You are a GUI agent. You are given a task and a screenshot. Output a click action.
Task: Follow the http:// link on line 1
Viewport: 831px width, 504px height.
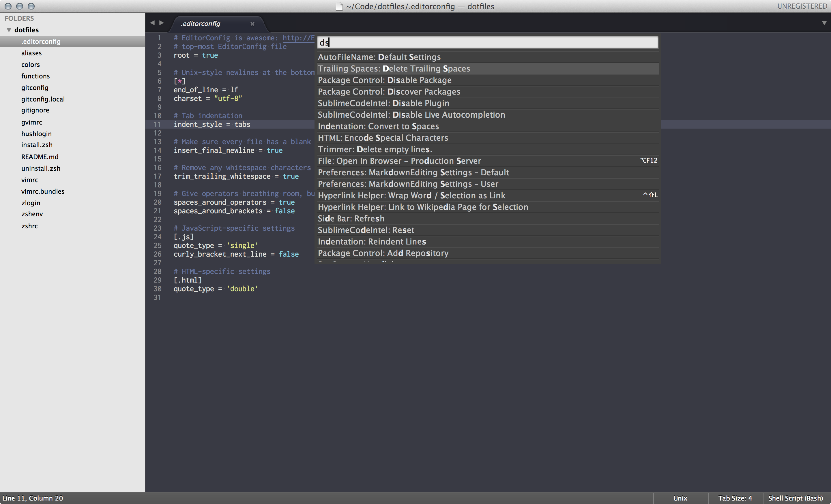pyautogui.click(x=298, y=38)
